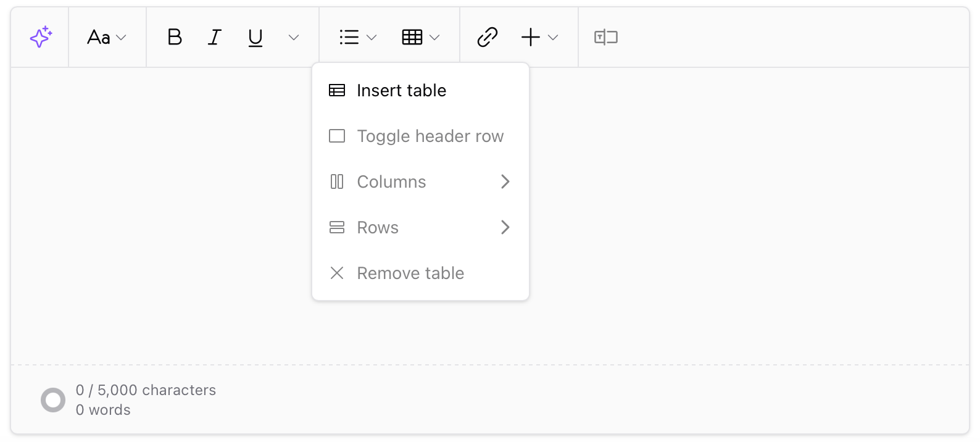This screenshot has width=980, height=442.
Task: Click the expand editor icon
Action: [605, 37]
